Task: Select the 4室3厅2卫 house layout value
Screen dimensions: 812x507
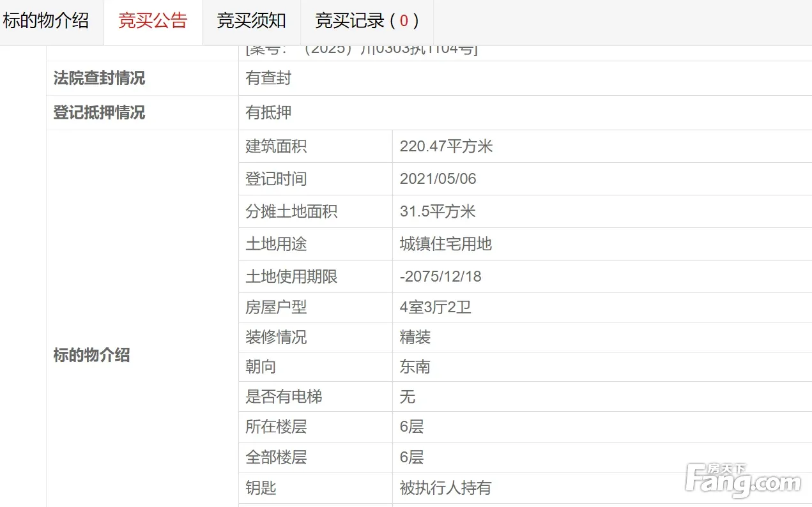Action: tap(436, 307)
